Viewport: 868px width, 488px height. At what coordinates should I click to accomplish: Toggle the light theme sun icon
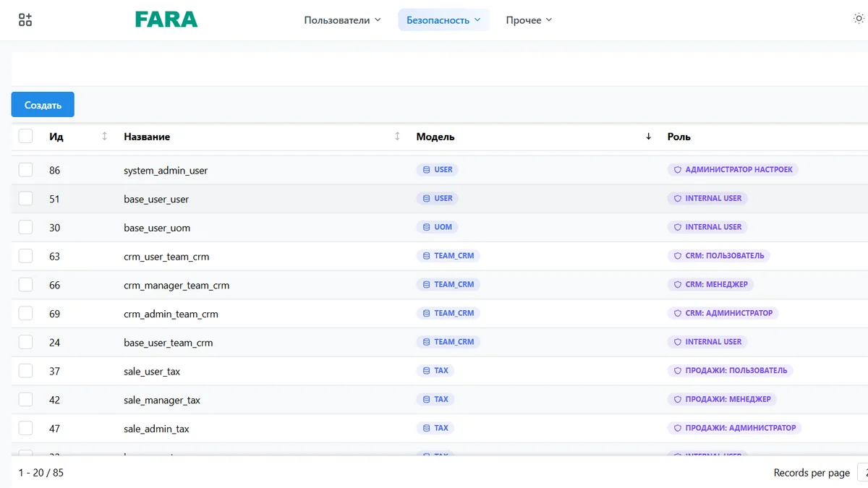coord(859,20)
